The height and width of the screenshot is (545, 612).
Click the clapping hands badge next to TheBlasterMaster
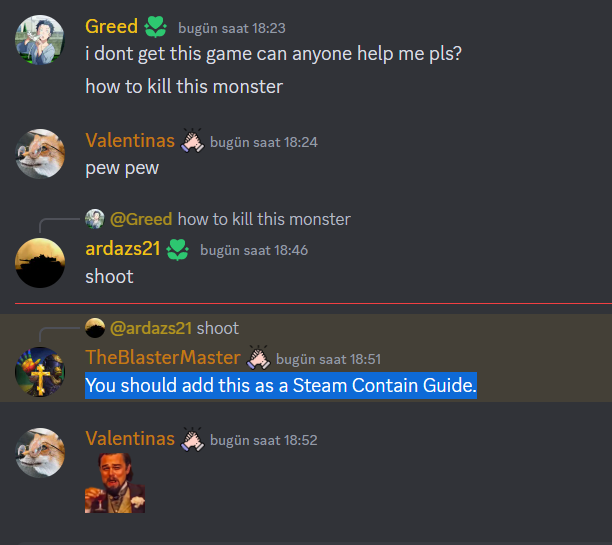click(x=258, y=358)
